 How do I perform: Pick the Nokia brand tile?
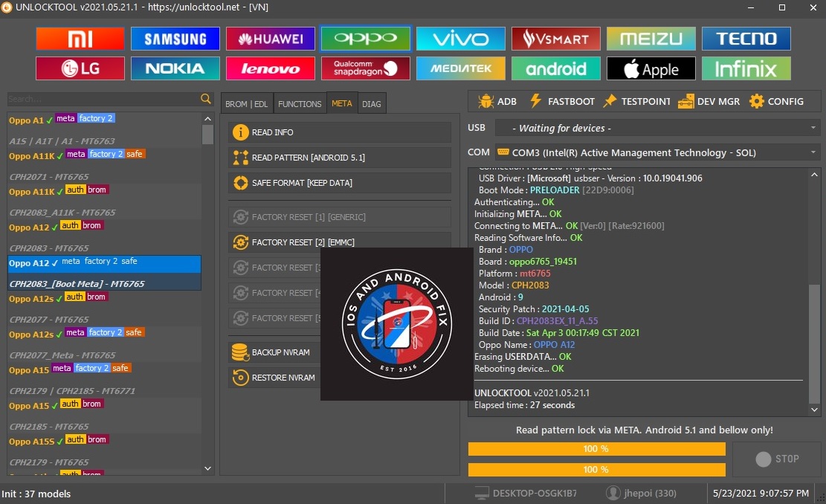click(x=175, y=68)
